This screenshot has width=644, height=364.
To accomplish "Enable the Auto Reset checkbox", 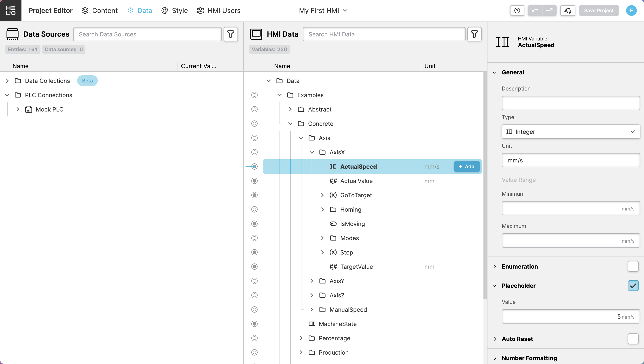I will (x=633, y=339).
